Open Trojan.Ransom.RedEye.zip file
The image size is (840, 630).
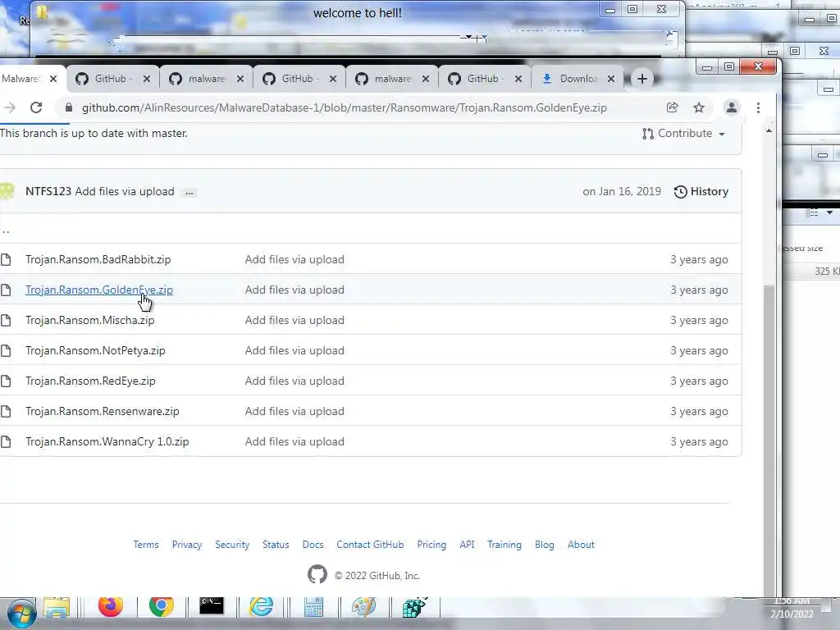[90, 381]
